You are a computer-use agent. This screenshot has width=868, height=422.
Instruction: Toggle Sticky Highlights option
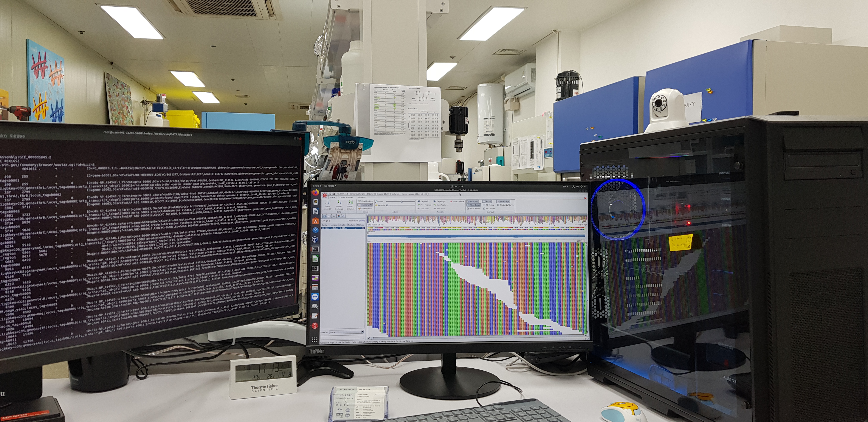[505, 205]
